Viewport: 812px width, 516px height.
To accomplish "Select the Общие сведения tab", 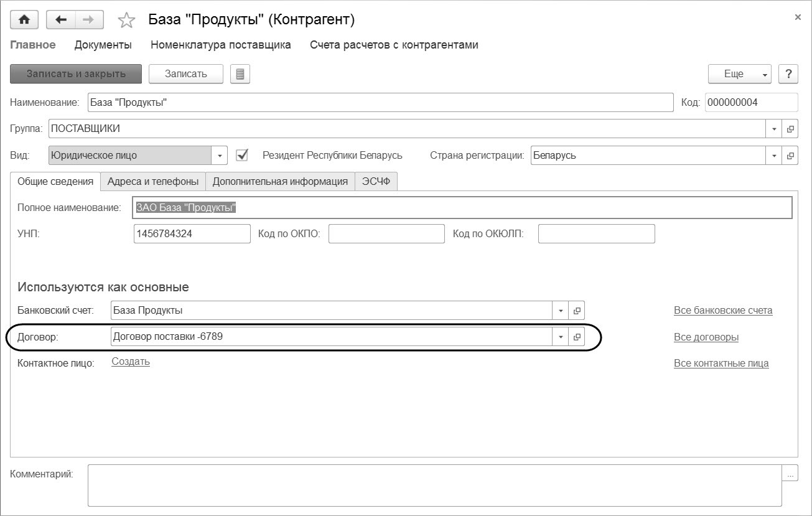I will click(55, 181).
